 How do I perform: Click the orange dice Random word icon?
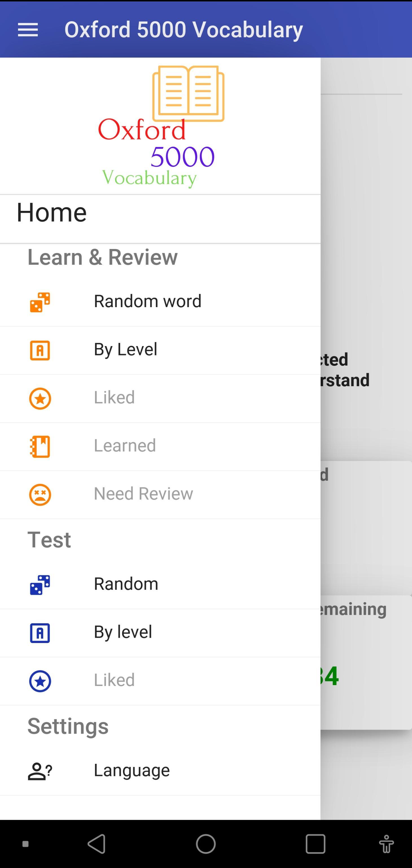[40, 302]
